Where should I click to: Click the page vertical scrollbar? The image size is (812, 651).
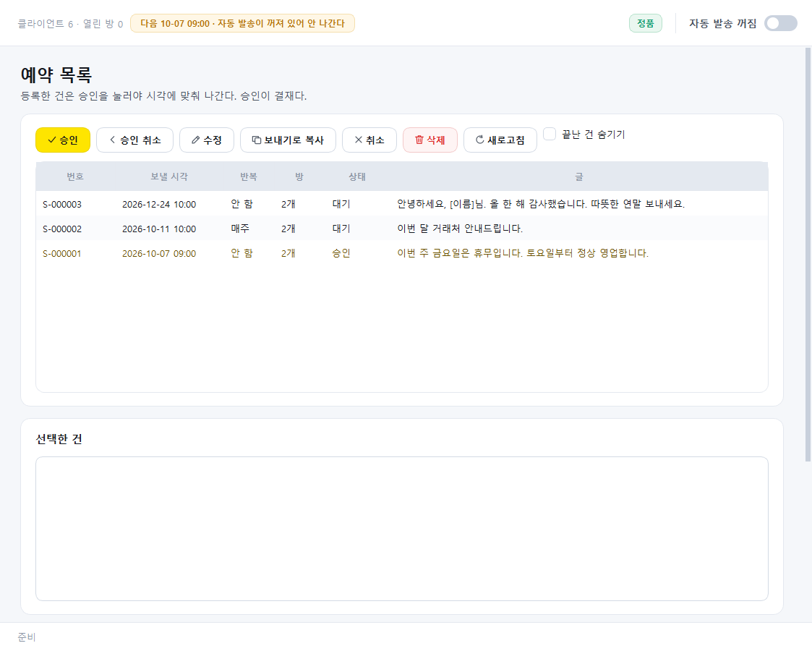click(x=808, y=254)
